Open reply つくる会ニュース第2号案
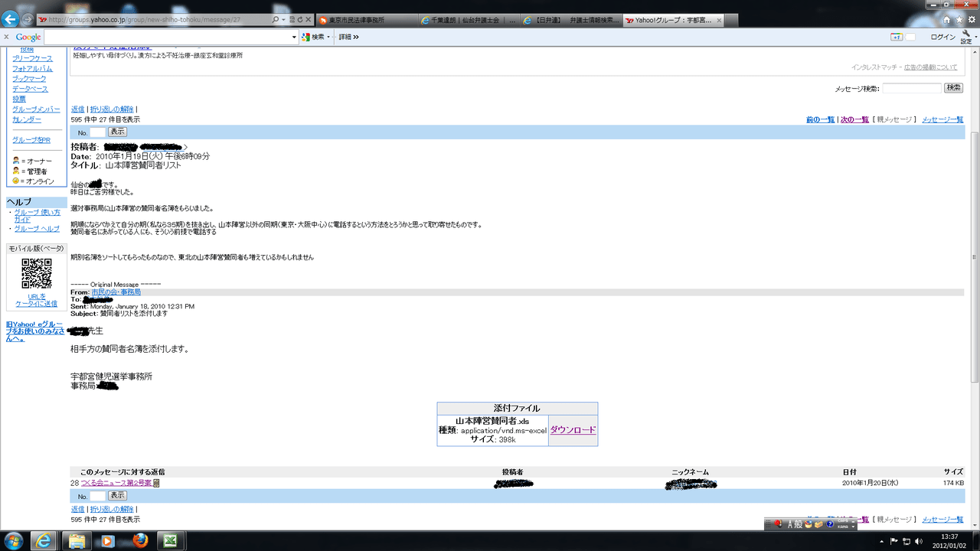This screenshot has width=980, height=551. pyautogui.click(x=116, y=483)
